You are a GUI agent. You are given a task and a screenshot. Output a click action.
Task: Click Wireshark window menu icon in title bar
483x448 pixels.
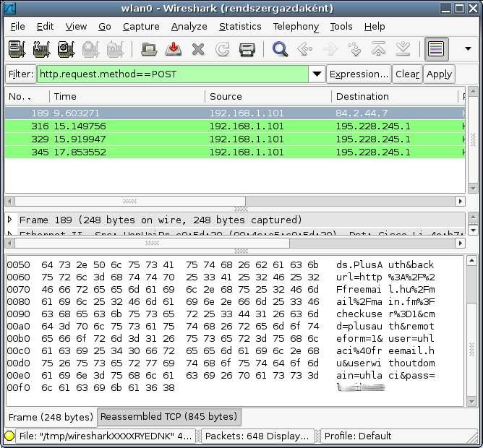9,8
